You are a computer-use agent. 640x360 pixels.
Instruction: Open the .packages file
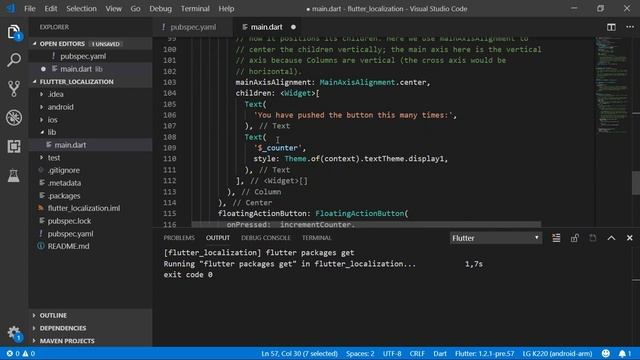(64, 196)
